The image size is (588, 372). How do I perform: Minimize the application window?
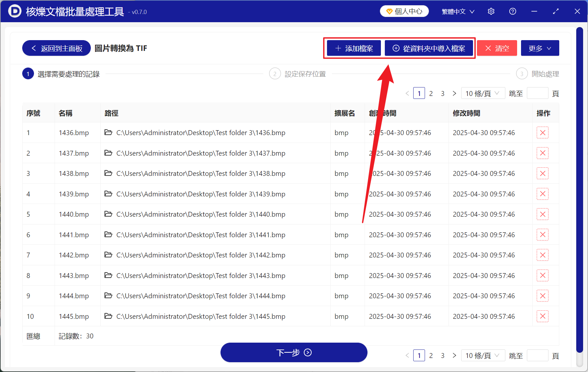(x=534, y=11)
